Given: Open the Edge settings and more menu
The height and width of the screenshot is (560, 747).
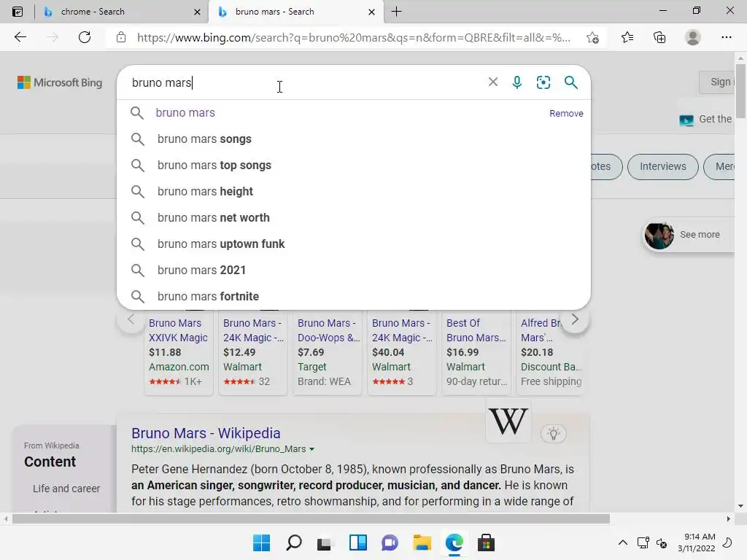Looking at the screenshot, I should (x=726, y=37).
